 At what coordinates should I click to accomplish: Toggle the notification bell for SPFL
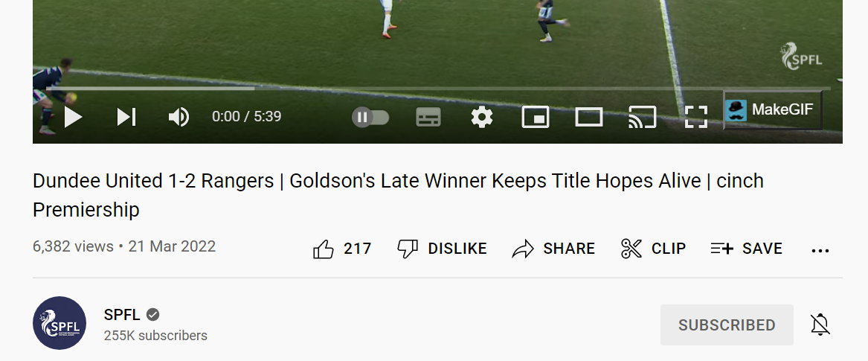(820, 325)
